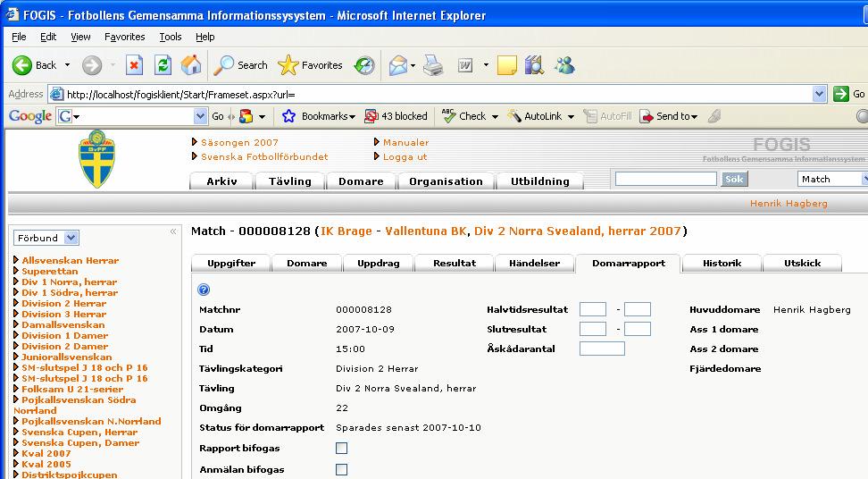Collapse the left panel with double chevron
This screenshot has height=479, width=868.
pos(173,231)
